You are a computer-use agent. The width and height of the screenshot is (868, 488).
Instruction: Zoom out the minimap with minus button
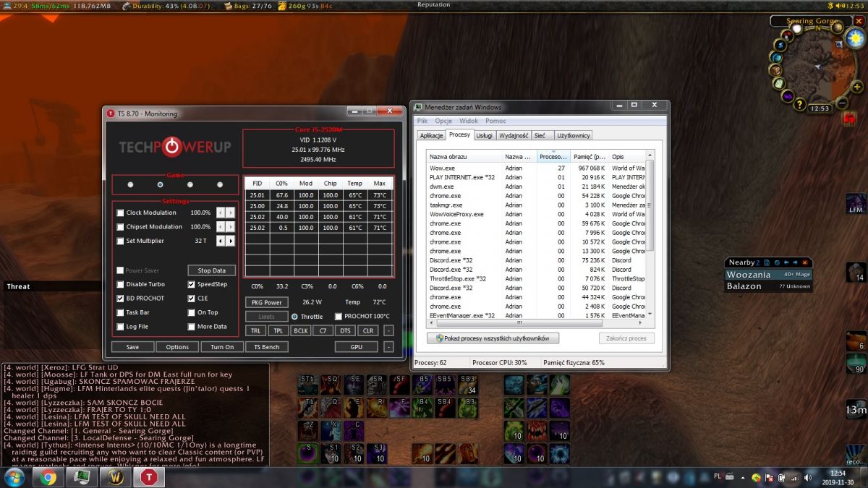[842, 103]
